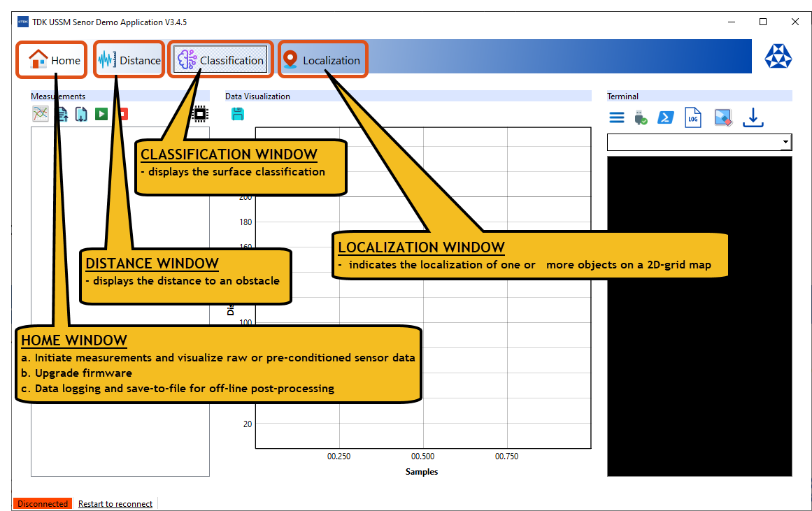Clear terminal with the eraser icon

(723, 117)
